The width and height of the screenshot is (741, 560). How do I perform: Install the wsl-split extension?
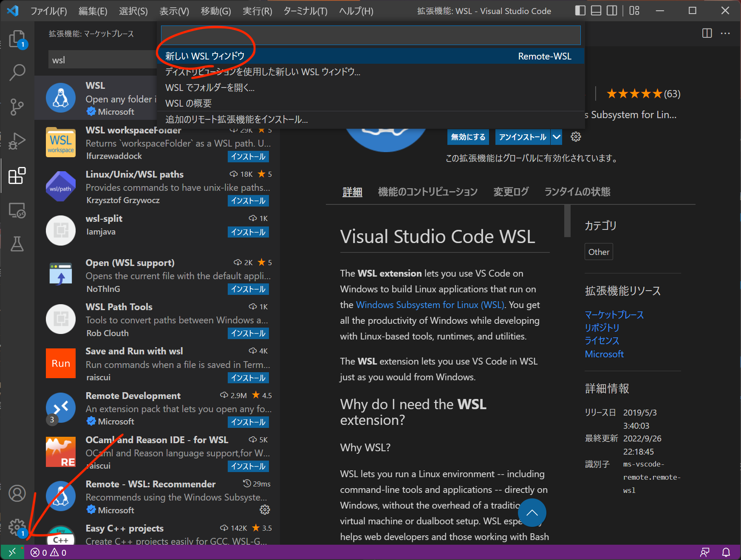point(248,232)
